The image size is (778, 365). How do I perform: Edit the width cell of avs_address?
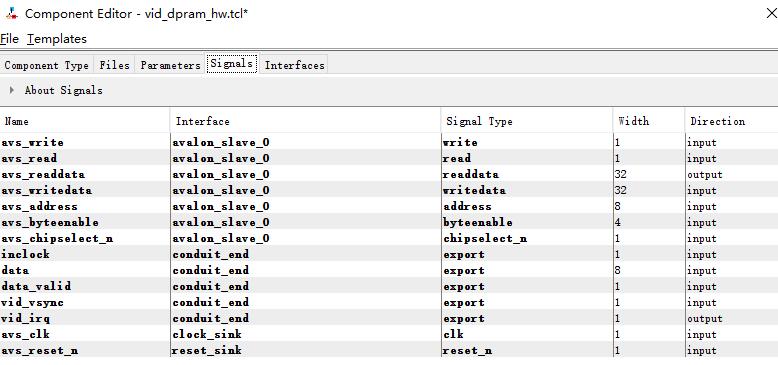(648, 206)
